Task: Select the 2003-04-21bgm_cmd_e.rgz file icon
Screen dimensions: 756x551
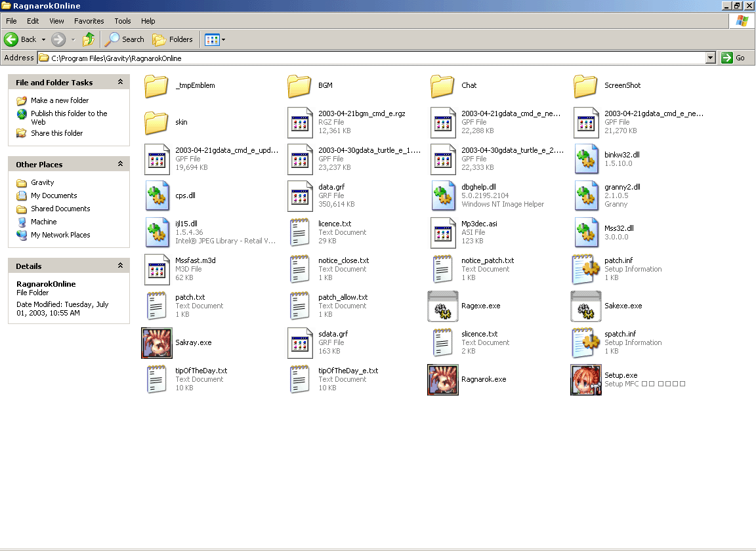Action: pyautogui.click(x=300, y=123)
